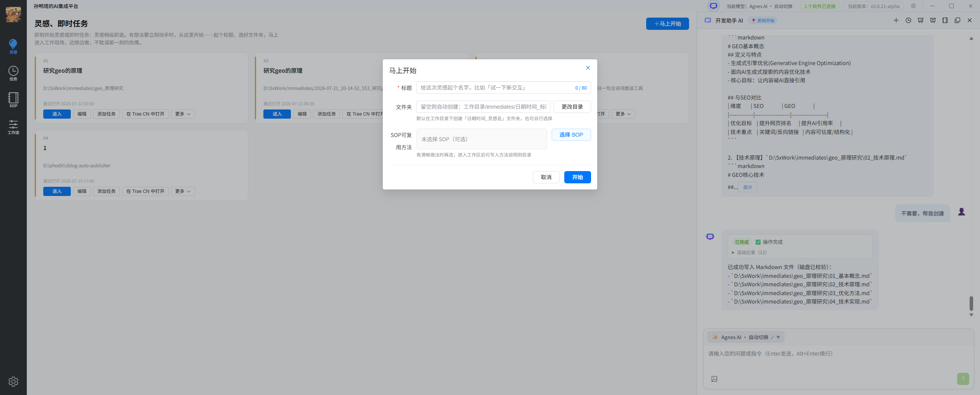
Task: Focus the 文件夹 path input
Action: (483, 107)
